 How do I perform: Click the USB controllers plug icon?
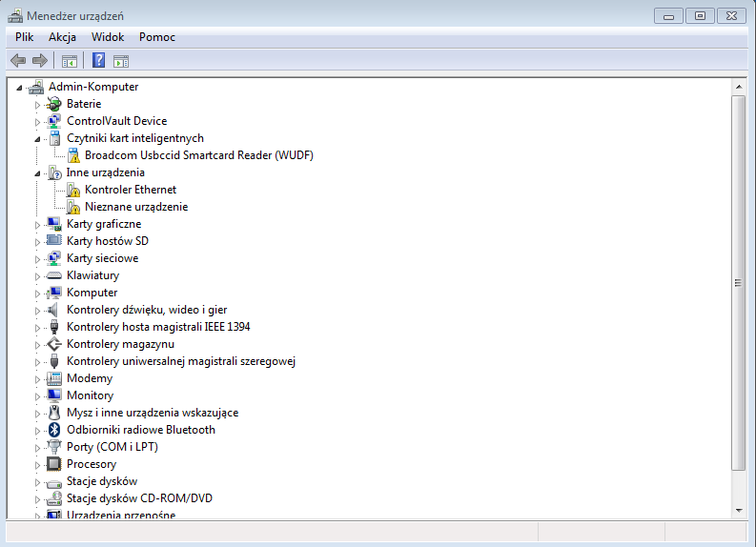(x=54, y=361)
